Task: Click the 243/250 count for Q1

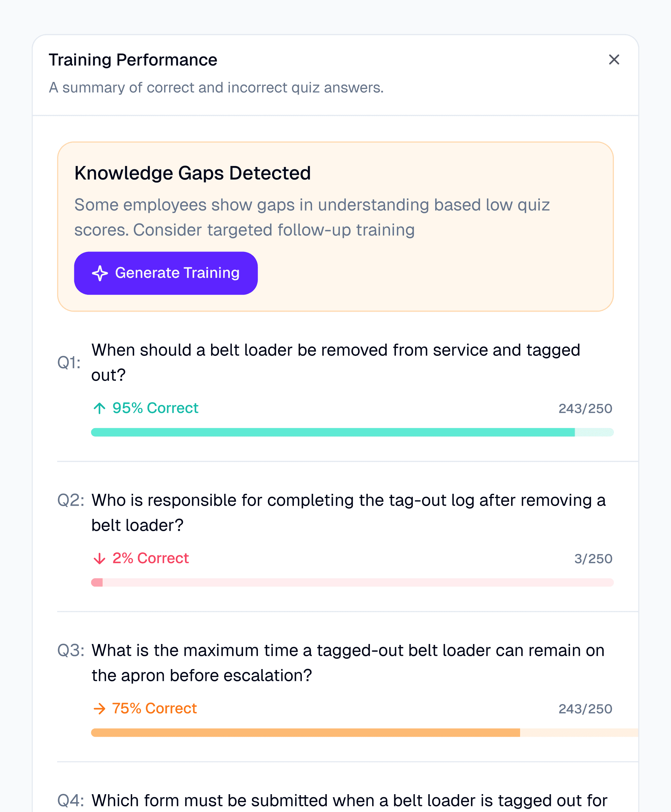Action: tap(585, 408)
